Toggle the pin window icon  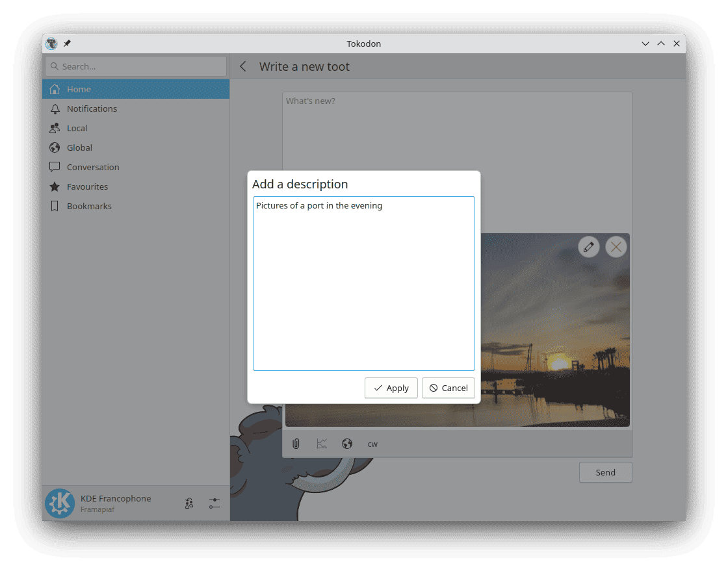click(68, 44)
